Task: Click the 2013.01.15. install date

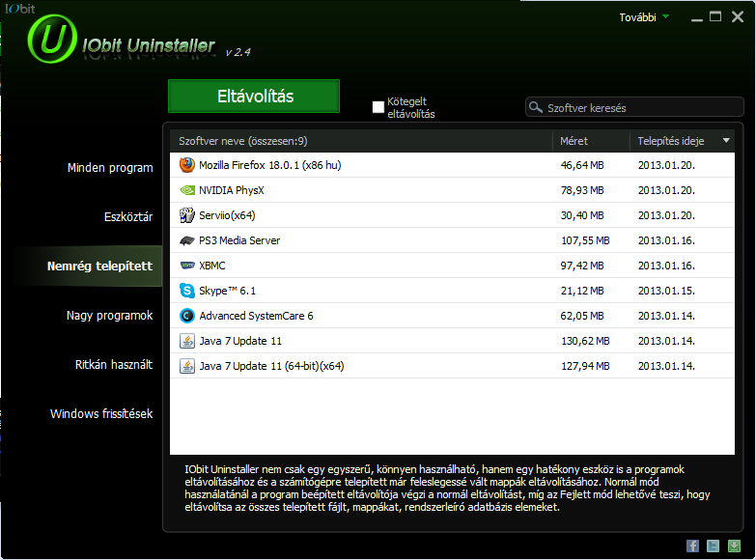Action: coord(666,291)
